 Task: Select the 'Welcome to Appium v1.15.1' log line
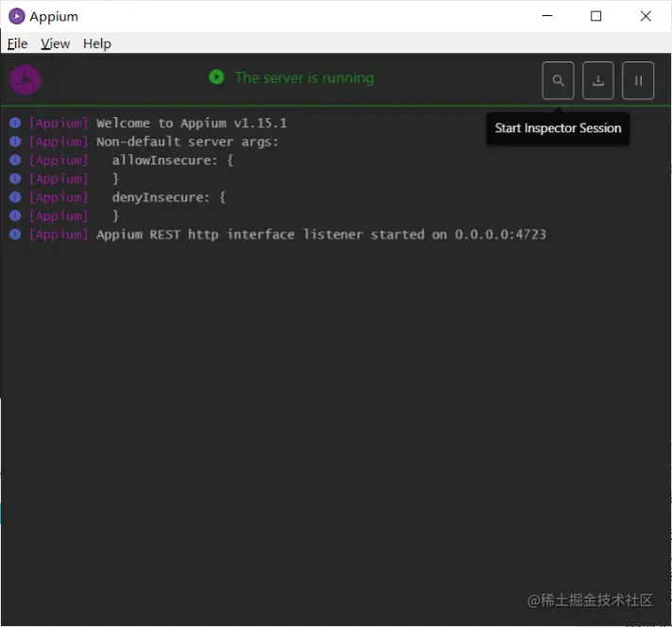[x=192, y=123]
